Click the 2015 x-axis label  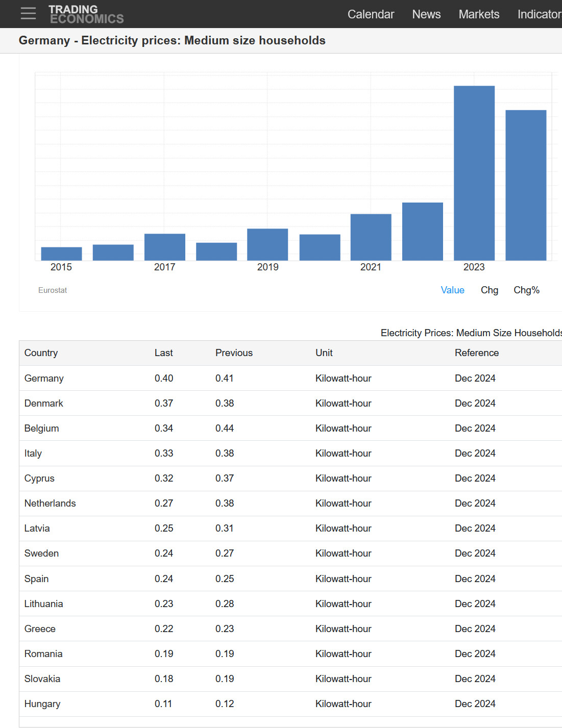[61, 267]
